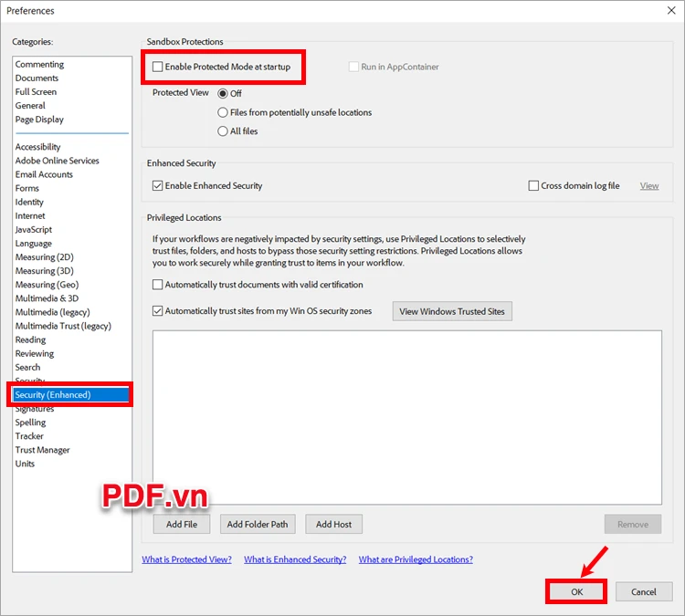Select Spelling category
The width and height of the screenshot is (685, 616).
(x=30, y=423)
